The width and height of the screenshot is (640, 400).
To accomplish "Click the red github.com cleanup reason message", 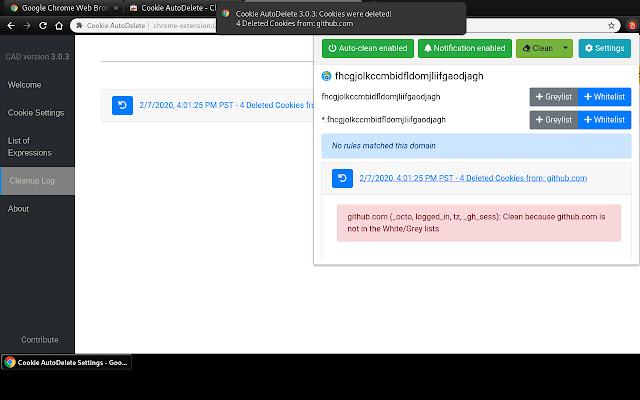I will point(478,223).
